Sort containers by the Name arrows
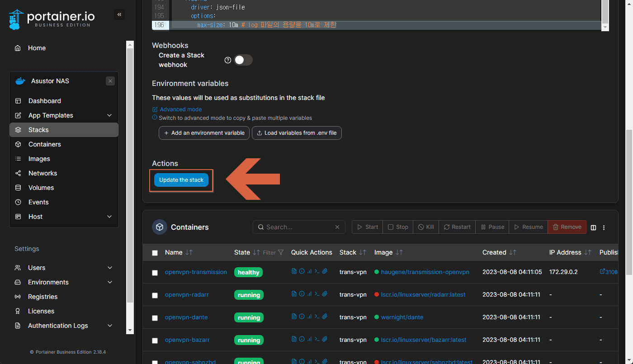Screen dimensions: 633x364 point(189,252)
